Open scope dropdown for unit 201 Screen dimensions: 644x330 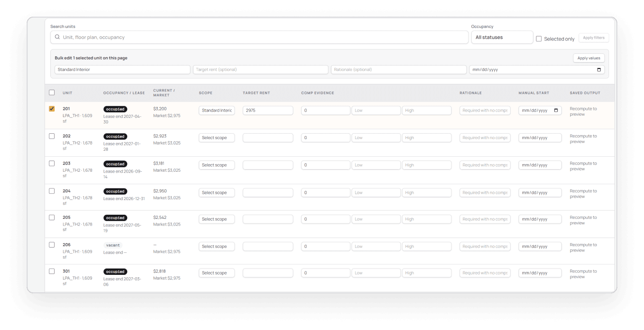[217, 111]
